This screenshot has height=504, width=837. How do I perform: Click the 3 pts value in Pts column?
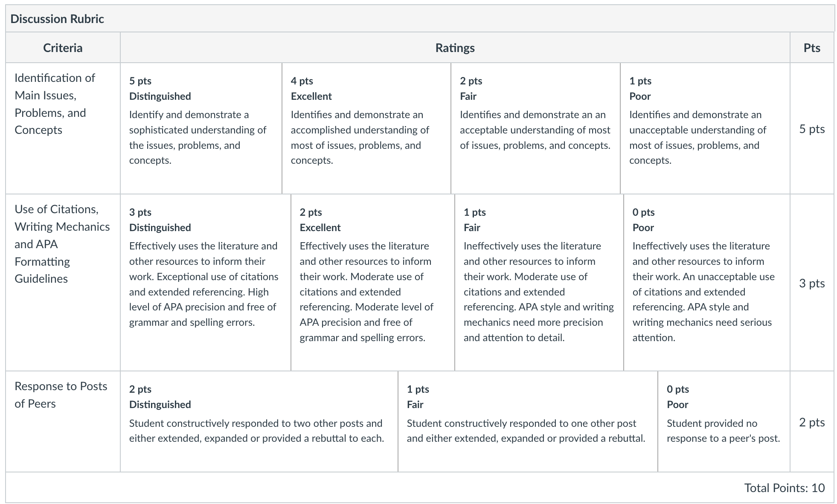(812, 283)
